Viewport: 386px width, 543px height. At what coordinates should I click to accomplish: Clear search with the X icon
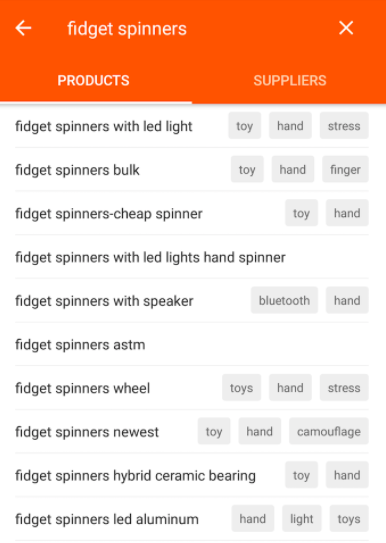pos(346,28)
